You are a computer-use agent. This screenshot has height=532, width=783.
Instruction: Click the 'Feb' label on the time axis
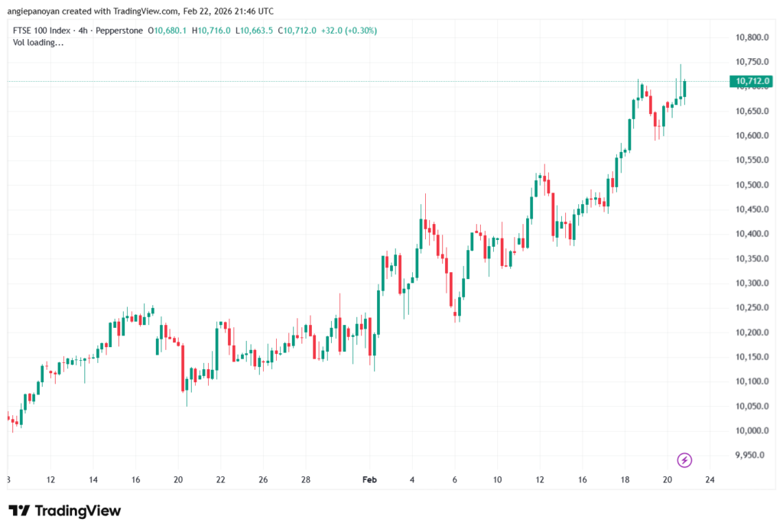[369, 479]
